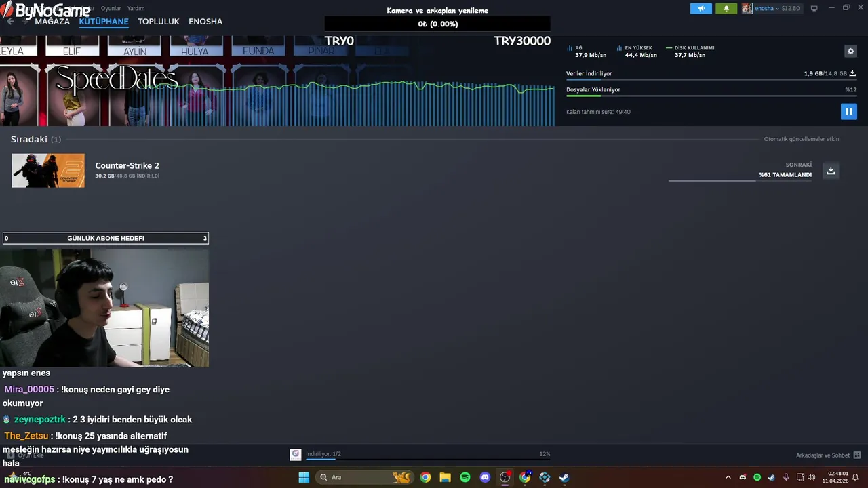
Task: Click the Dosyalar Yükleniyor progress bar
Action: click(x=711, y=96)
